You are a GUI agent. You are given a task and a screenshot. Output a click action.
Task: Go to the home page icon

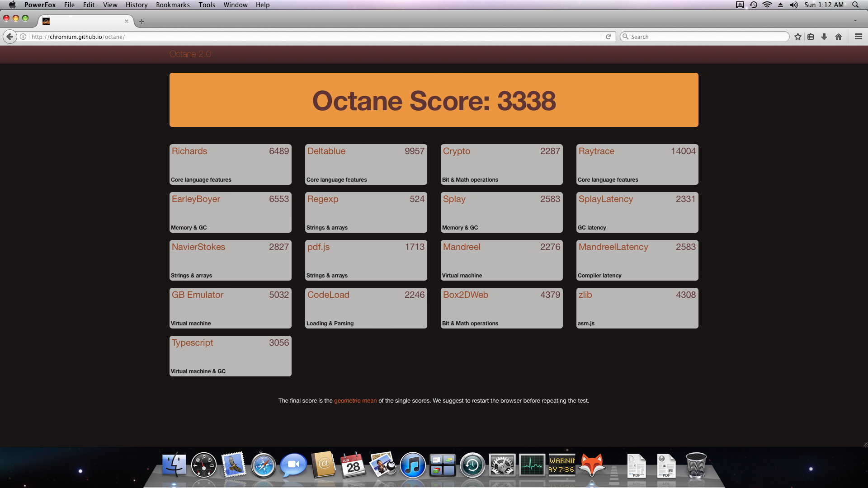839,37
